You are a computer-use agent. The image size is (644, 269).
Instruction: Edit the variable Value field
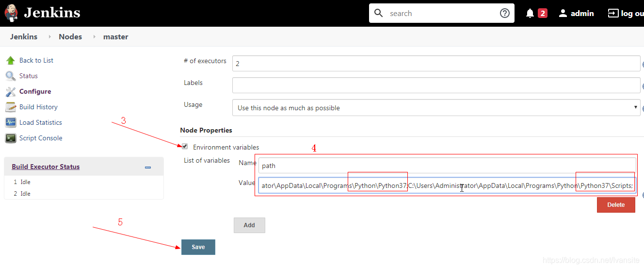point(447,185)
